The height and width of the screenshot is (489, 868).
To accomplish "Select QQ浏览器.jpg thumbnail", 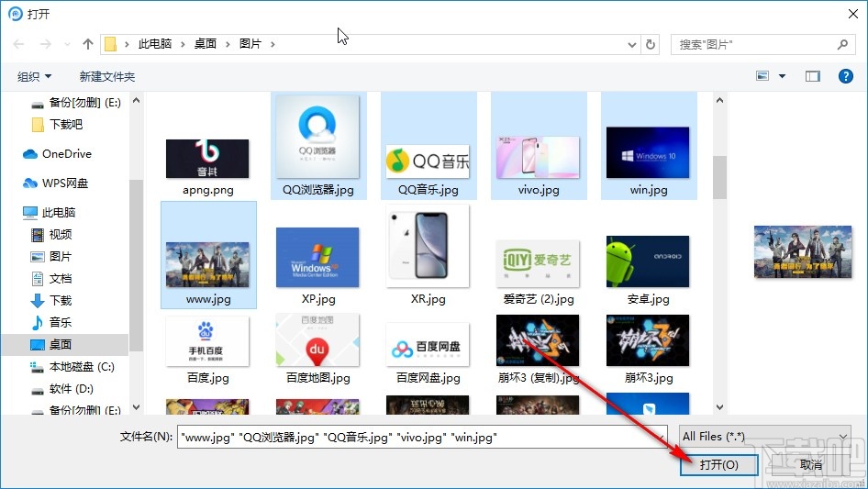I will [x=317, y=136].
